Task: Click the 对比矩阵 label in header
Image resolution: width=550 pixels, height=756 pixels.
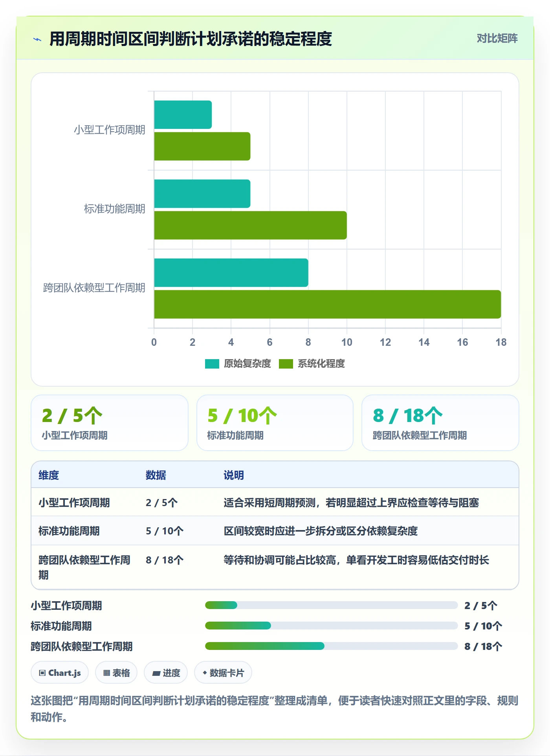Action: tap(497, 39)
